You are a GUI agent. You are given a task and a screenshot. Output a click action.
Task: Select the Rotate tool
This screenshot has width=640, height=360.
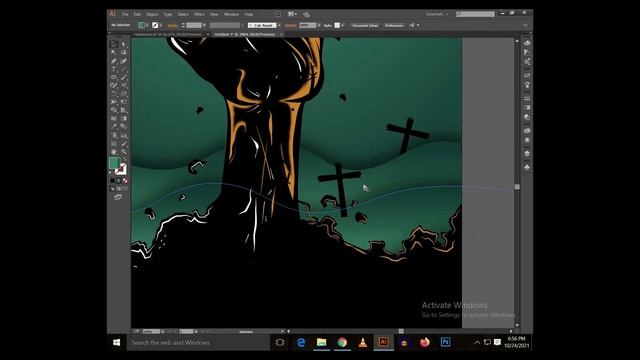tap(113, 93)
